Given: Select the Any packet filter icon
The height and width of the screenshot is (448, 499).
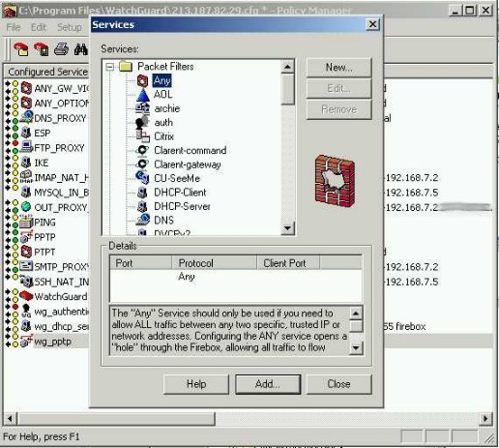Looking at the screenshot, I should pos(142,80).
